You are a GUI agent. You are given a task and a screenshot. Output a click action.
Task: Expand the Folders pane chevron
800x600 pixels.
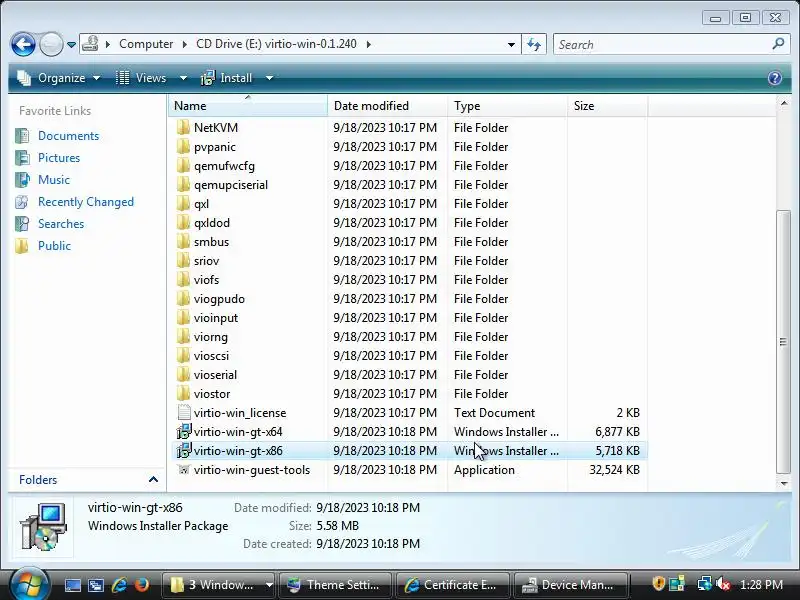pyautogui.click(x=153, y=480)
